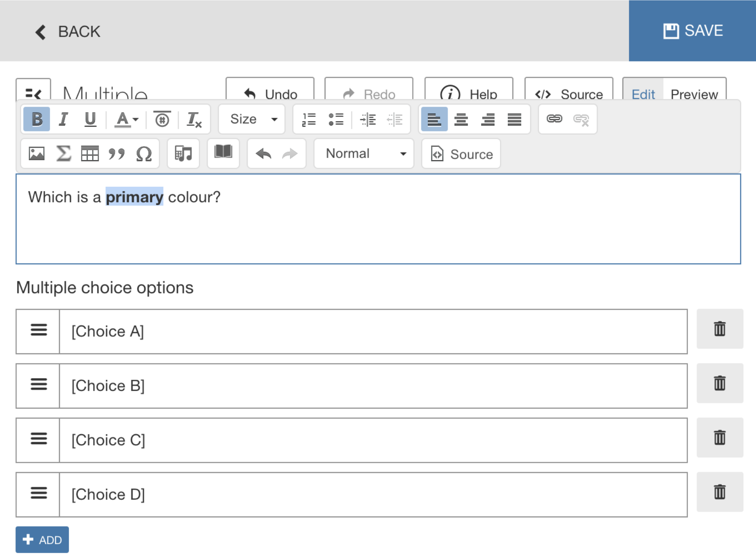Enable center text alignment
The image size is (756, 556).
pyautogui.click(x=461, y=119)
